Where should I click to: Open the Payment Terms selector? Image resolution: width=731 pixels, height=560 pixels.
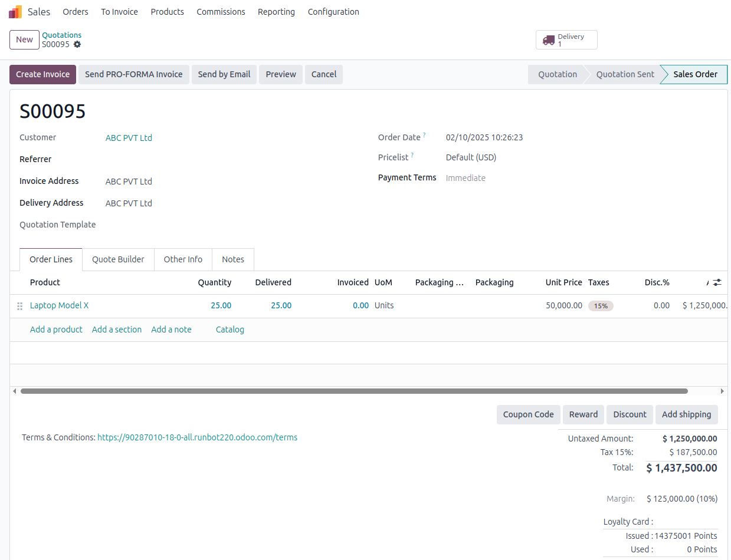[x=466, y=177]
